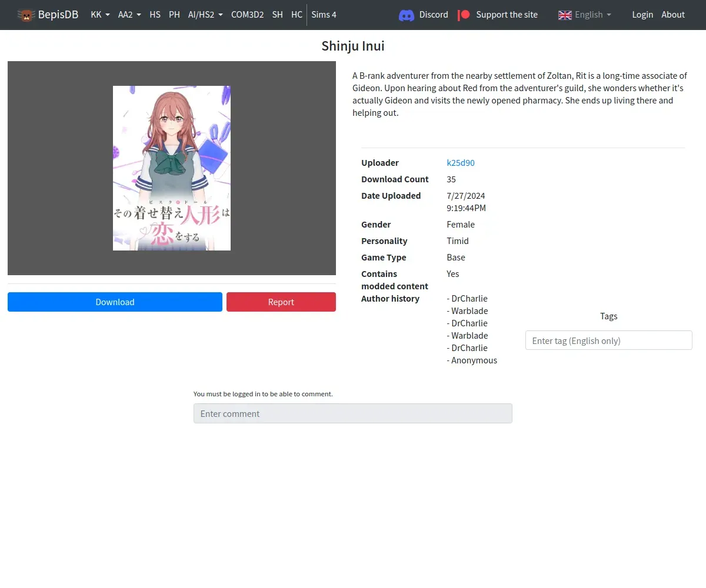This screenshot has height=588, width=706.
Task: Click the Shinju Inui title
Action: point(353,46)
